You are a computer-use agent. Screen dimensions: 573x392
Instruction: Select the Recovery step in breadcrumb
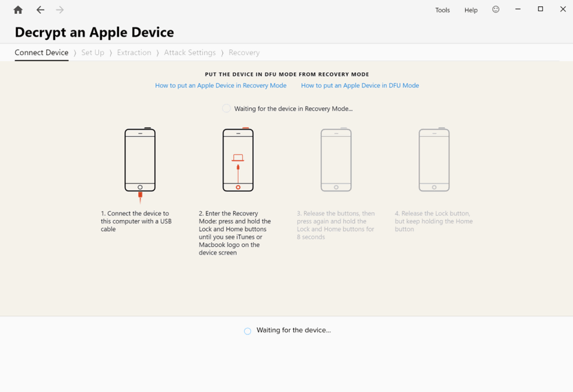(244, 52)
